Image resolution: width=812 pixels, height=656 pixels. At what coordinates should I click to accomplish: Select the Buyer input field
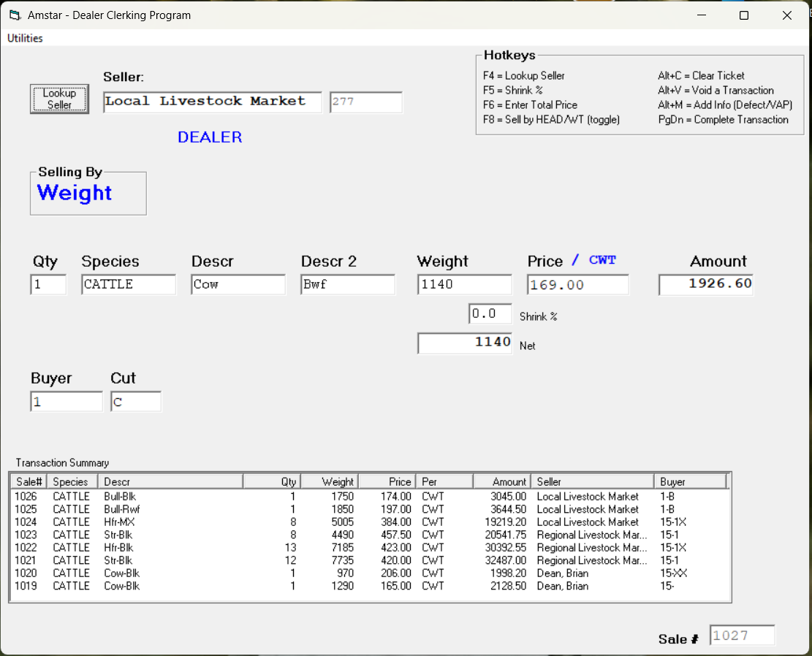click(66, 401)
